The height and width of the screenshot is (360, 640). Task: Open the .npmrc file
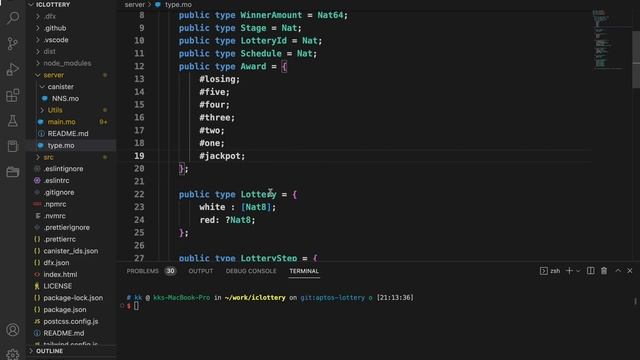[55, 204]
